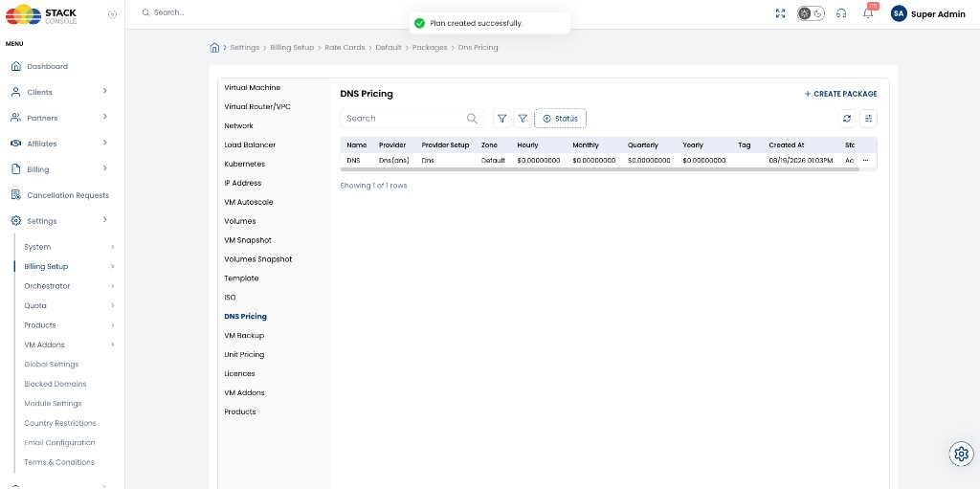Click Super Admin username
The width and height of the screenshot is (980, 489).
point(938,14)
